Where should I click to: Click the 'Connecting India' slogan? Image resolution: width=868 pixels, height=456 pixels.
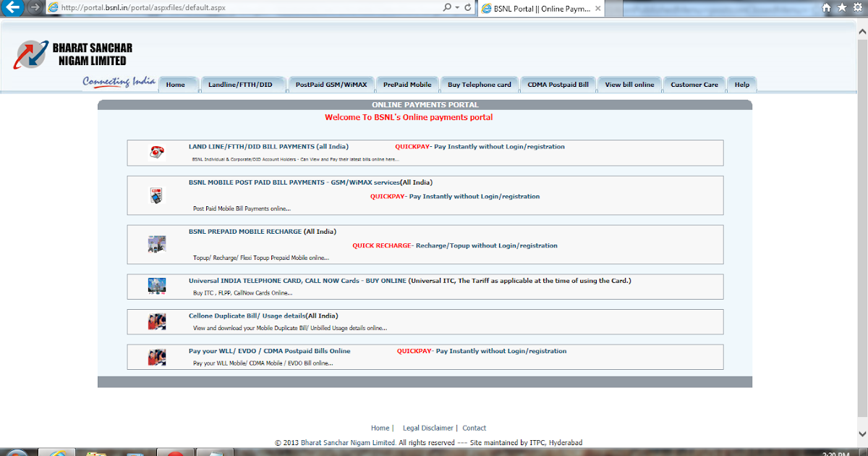(119, 81)
